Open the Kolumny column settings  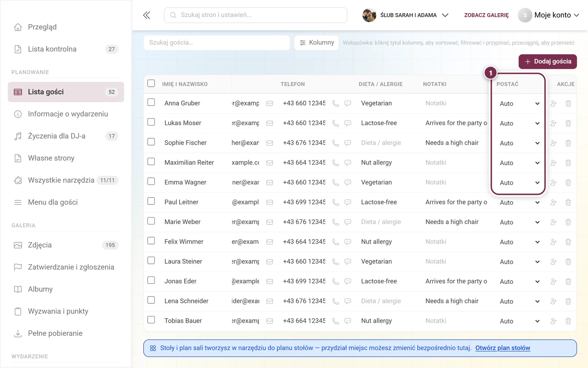pos(316,43)
